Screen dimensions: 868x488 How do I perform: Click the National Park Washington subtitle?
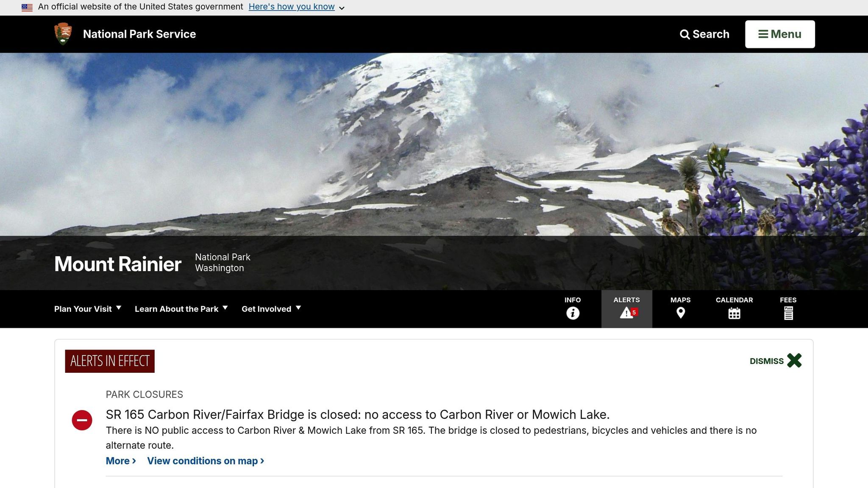click(223, 263)
